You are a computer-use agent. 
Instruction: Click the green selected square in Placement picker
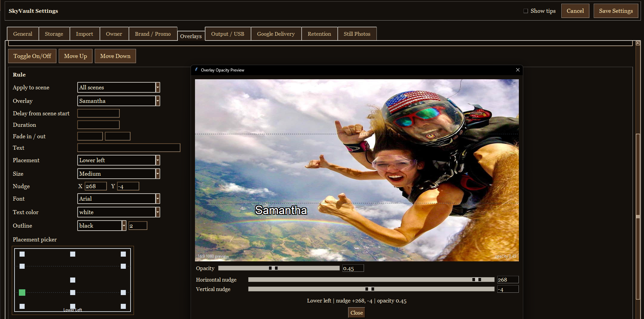(x=22, y=292)
